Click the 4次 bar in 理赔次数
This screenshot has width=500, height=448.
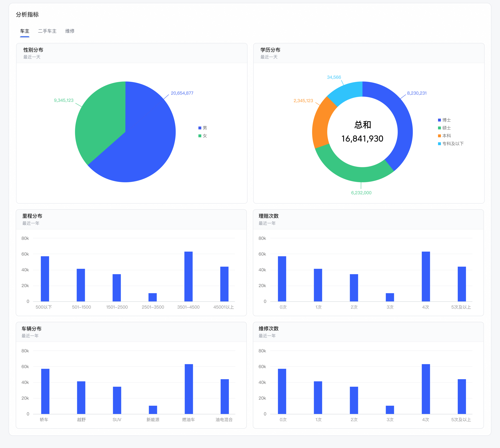426,276
